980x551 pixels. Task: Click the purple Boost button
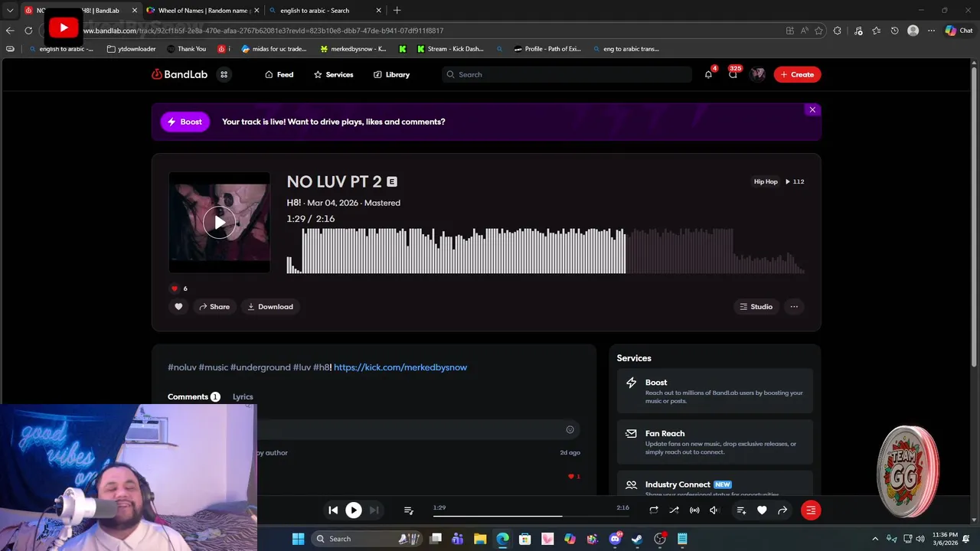click(x=185, y=122)
